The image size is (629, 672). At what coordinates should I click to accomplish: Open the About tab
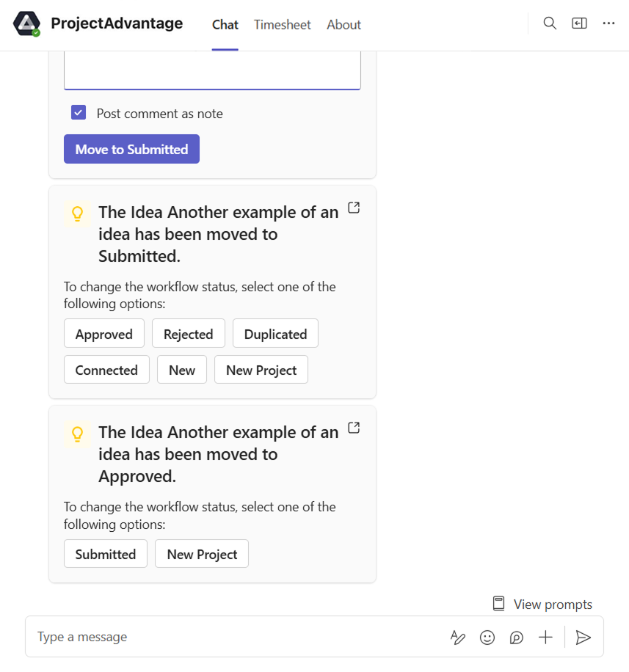point(343,25)
